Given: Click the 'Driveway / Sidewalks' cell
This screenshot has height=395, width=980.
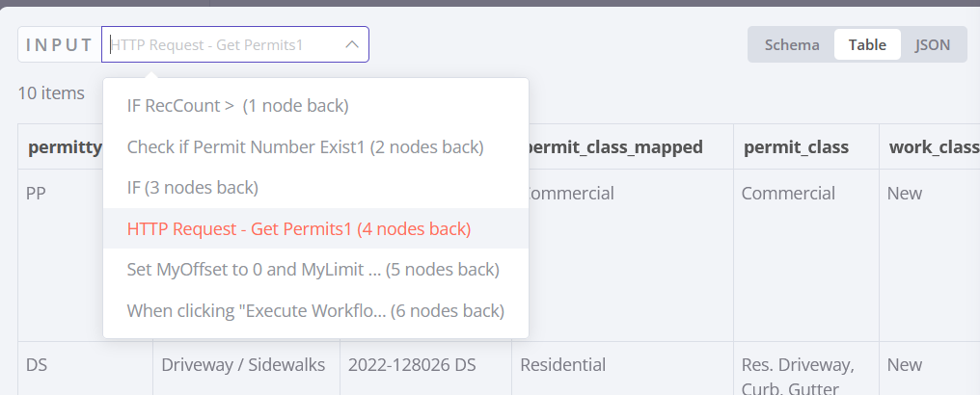Looking at the screenshot, I should (243, 365).
